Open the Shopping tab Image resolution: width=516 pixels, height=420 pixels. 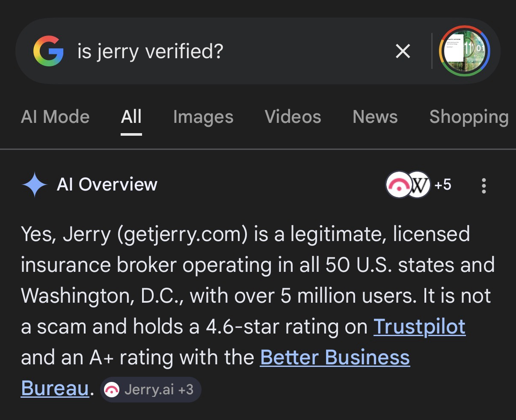(469, 117)
